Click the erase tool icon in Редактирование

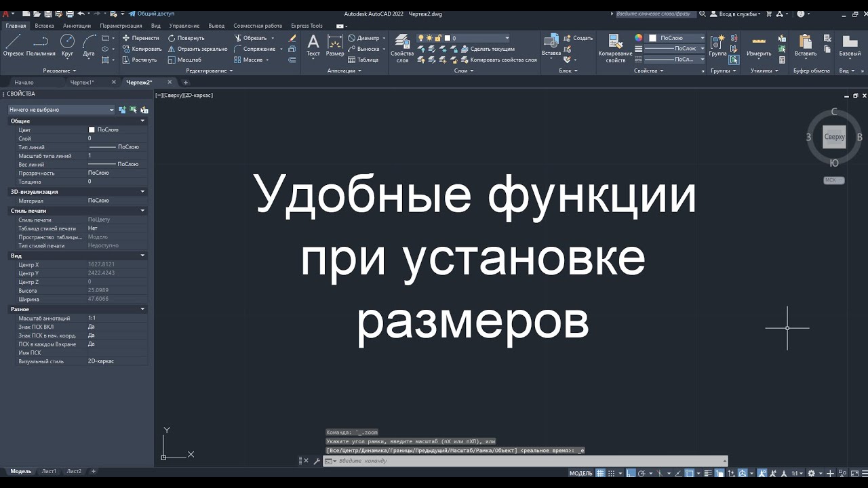click(x=292, y=38)
